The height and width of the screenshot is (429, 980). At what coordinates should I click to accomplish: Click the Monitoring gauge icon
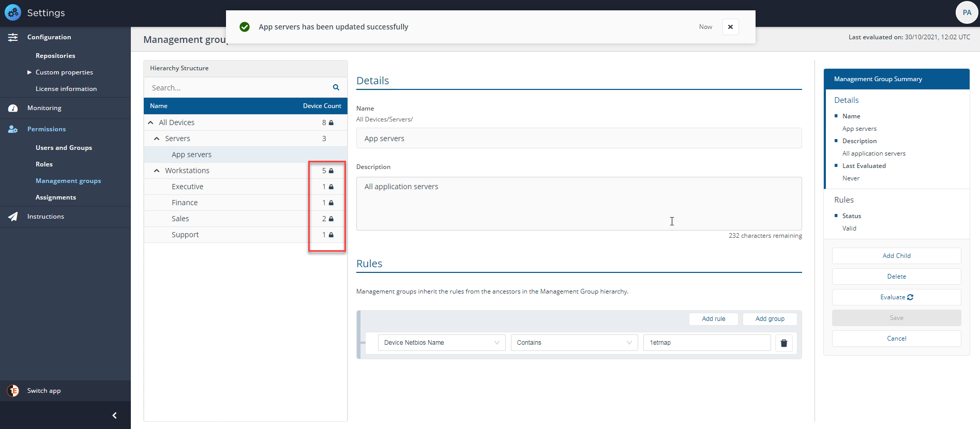(x=13, y=108)
